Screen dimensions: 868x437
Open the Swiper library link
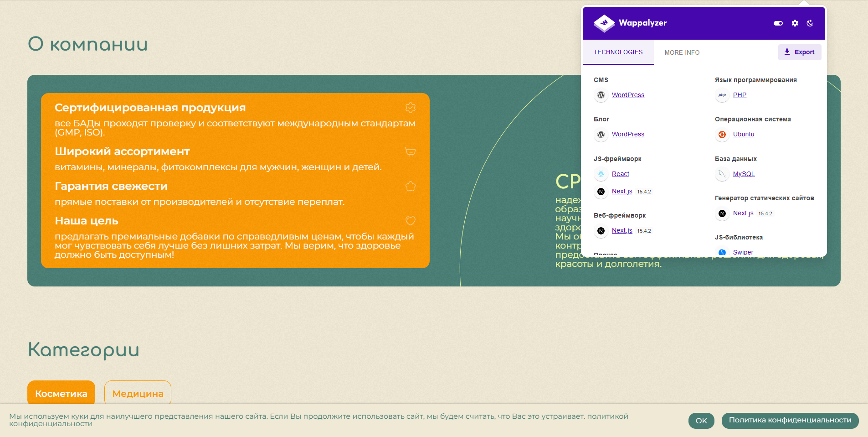743,252
